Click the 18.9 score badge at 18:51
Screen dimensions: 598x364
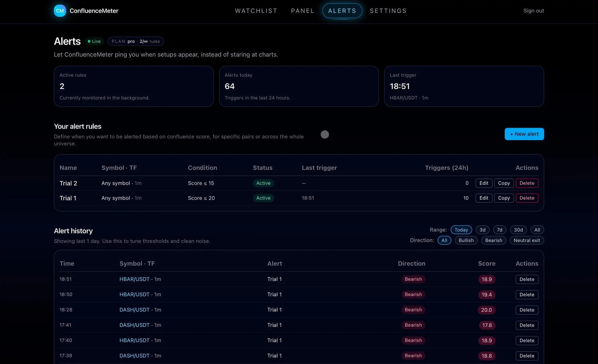[x=486, y=279]
